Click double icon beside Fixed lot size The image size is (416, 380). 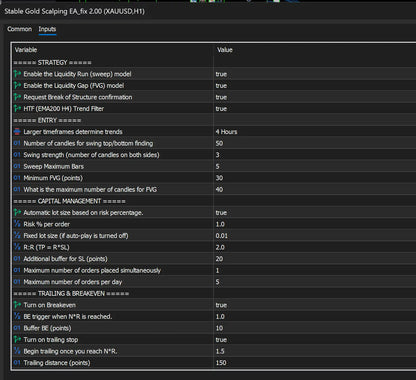point(17,236)
